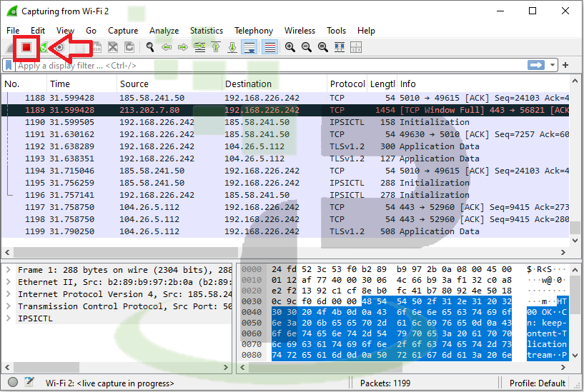This screenshot has width=584, height=392.
Task: Zoom in on packet list text
Action: pyautogui.click(x=290, y=47)
